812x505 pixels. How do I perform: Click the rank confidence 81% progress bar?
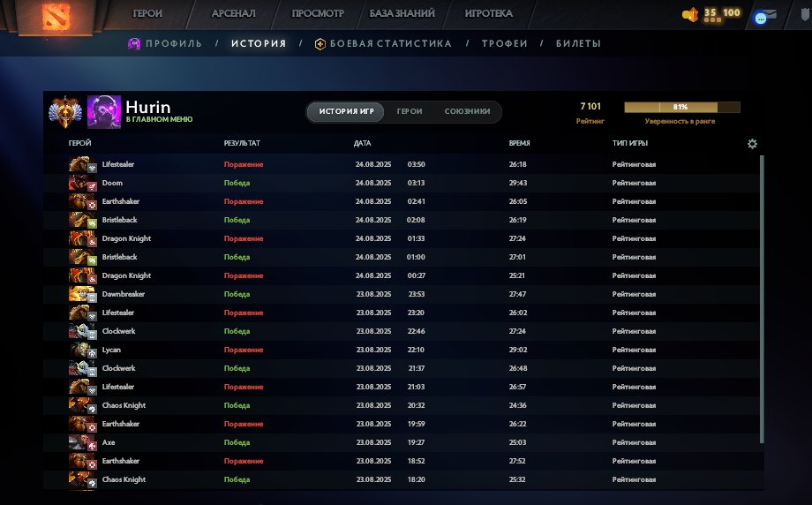(x=681, y=108)
